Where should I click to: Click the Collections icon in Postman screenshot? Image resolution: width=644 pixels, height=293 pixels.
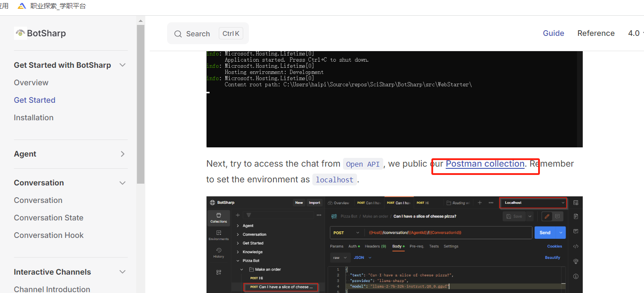tap(219, 218)
